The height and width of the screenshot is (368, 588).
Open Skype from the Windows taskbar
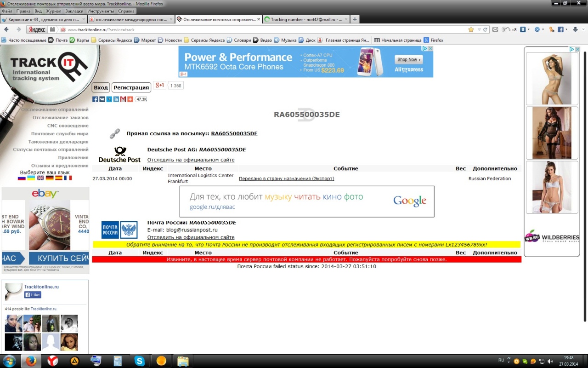coord(140,361)
